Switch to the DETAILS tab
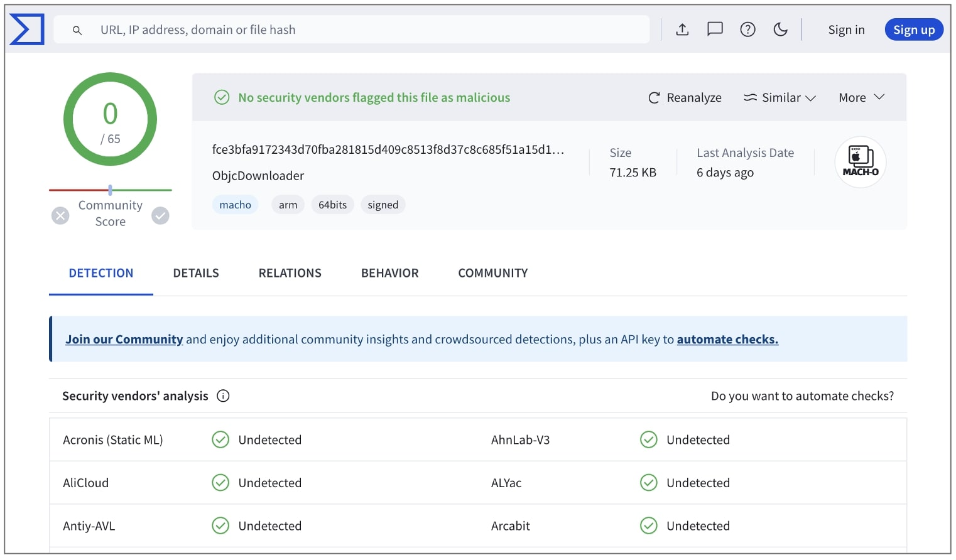 tap(196, 273)
